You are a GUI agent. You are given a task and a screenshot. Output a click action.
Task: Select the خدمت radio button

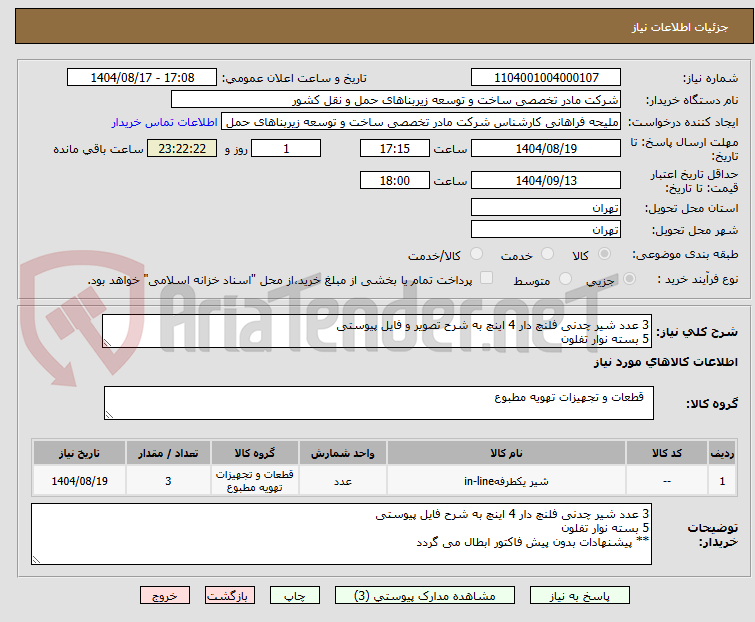point(547,254)
